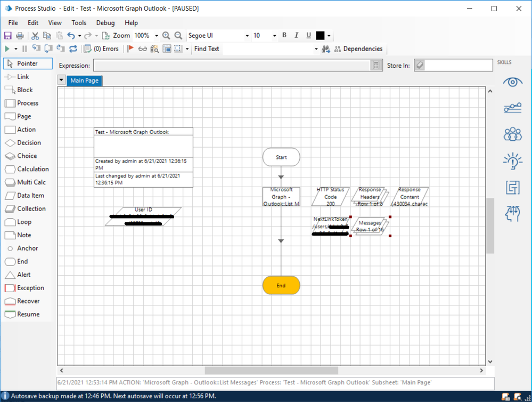Toggle Italic formatting
Image resolution: width=532 pixels, height=402 pixels.
click(x=296, y=35)
